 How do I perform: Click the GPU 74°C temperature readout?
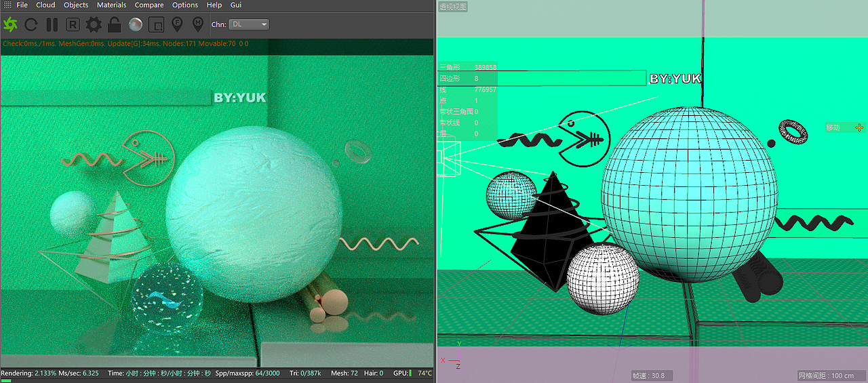(x=412, y=374)
